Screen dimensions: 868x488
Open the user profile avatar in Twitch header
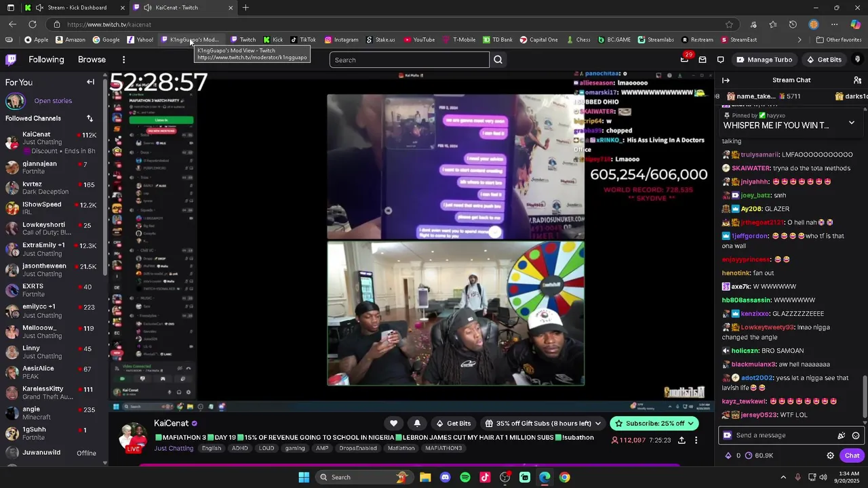click(857, 60)
